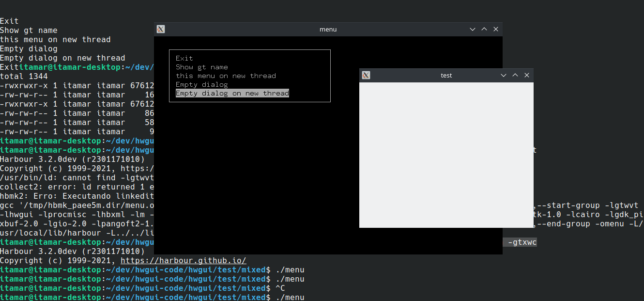Viewport: 644px width, 301px height.
Task: Select 'this menu on new thread' in menu window
Action: pyautogui.click(x=226, y=76)
